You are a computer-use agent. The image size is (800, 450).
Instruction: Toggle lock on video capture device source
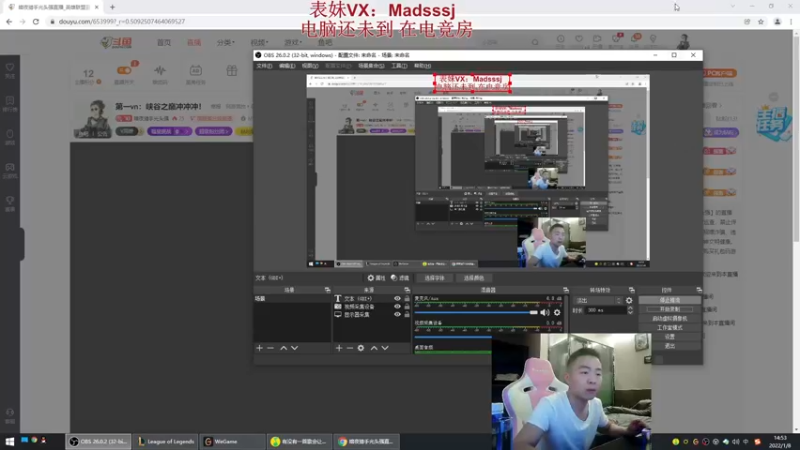pos(407,307)
